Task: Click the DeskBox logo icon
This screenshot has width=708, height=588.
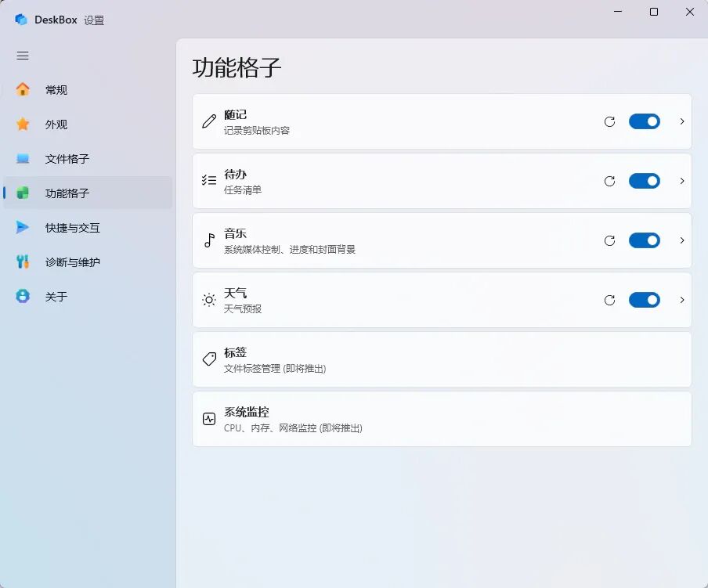Action: click(21, 20)
